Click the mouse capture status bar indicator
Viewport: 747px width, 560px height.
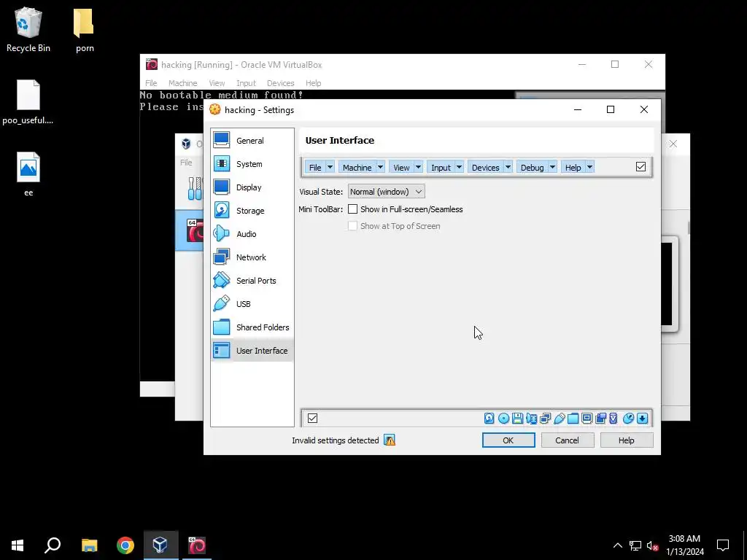tap(628, 418)
